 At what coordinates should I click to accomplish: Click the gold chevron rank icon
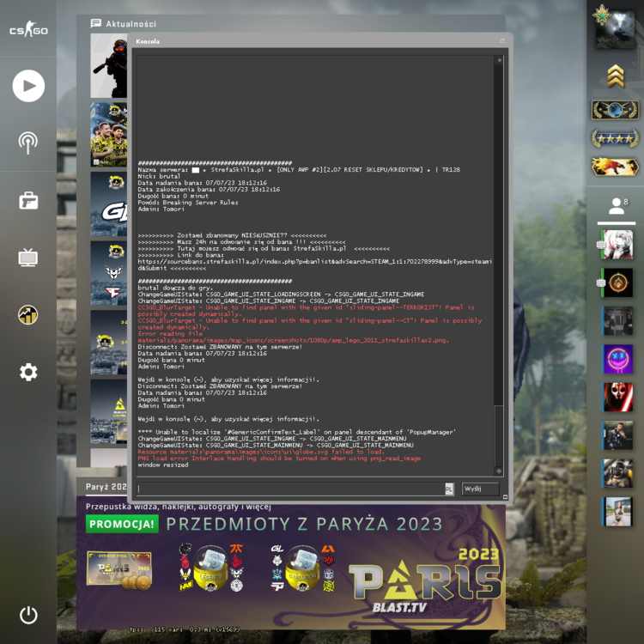click(616, 76)
